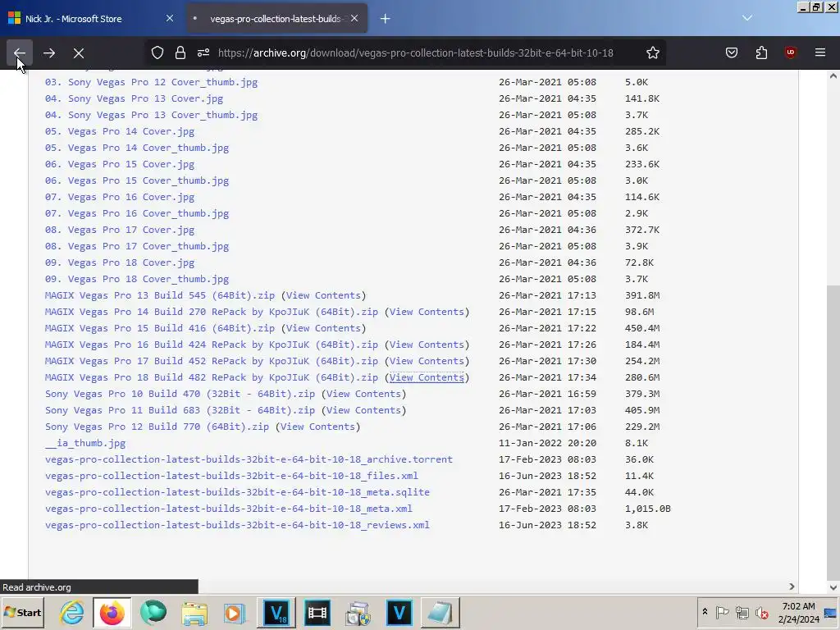The width and height of the screenshot is (840, 630).
Task: Go back using the browser back arrow
Action: coord(20,53)
